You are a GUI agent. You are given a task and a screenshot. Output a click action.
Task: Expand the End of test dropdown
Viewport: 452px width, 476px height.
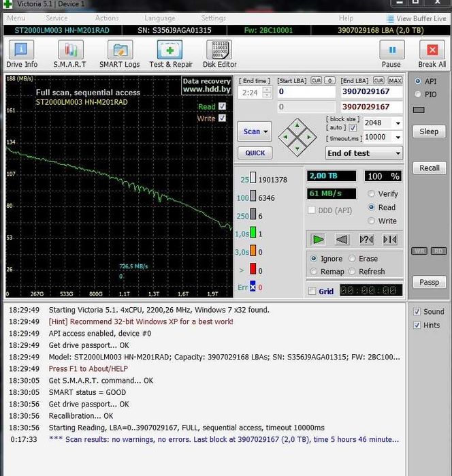click(398, 153)
